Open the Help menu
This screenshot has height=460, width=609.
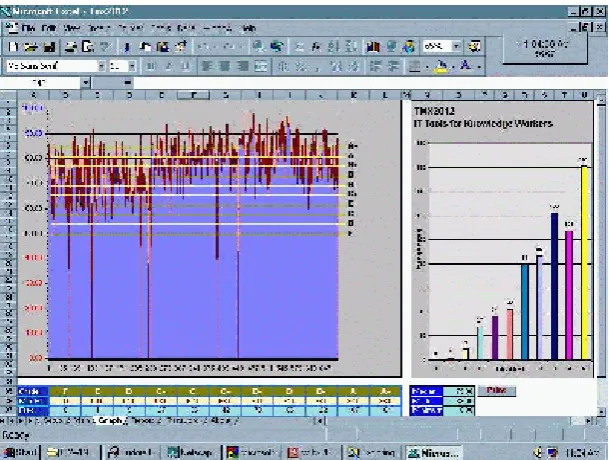point(248,28)
